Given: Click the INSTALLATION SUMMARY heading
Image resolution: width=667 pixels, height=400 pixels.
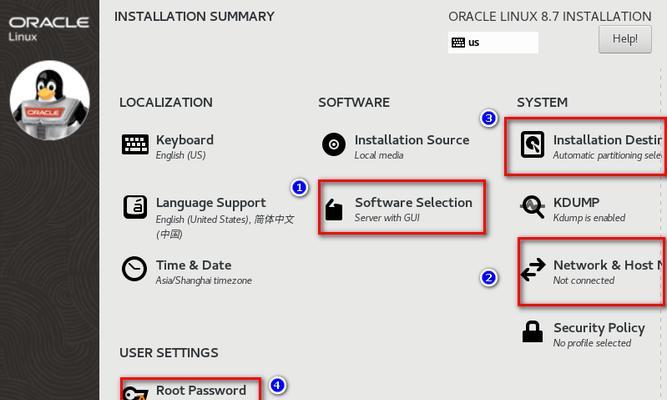Looking at the screenshot, I should click(194, 17).
